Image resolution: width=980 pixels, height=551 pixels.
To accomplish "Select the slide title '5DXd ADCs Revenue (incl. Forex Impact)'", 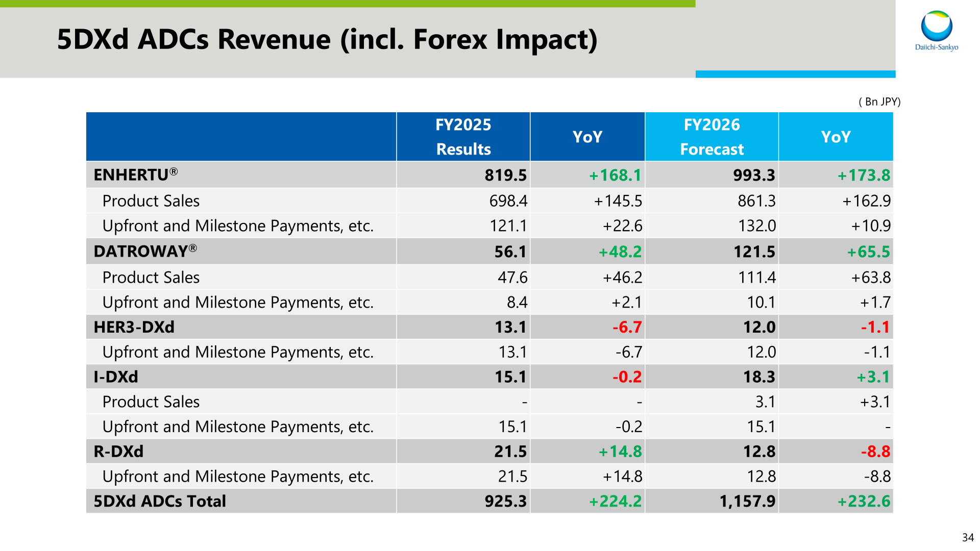I will tap(327, 39).
